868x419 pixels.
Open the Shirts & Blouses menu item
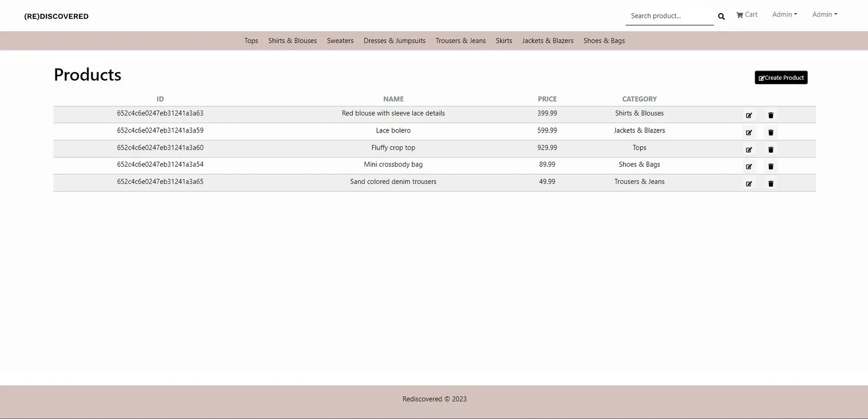292,41
